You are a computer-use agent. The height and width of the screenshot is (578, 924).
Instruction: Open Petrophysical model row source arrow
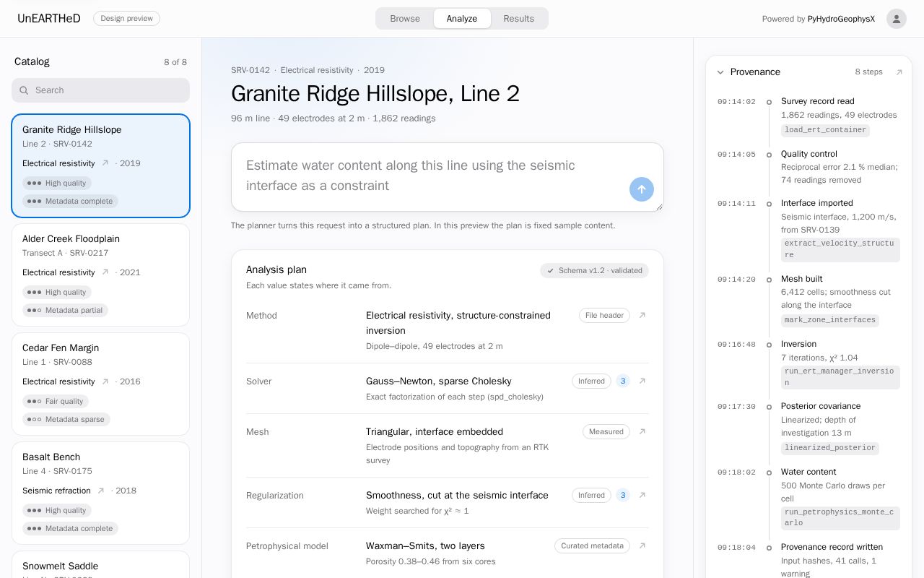click(642, 545)
